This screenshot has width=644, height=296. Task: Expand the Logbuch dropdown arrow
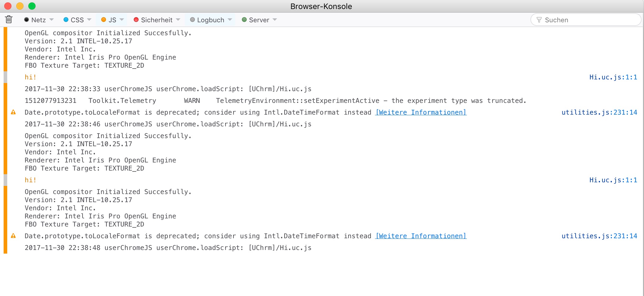(230, 20)
